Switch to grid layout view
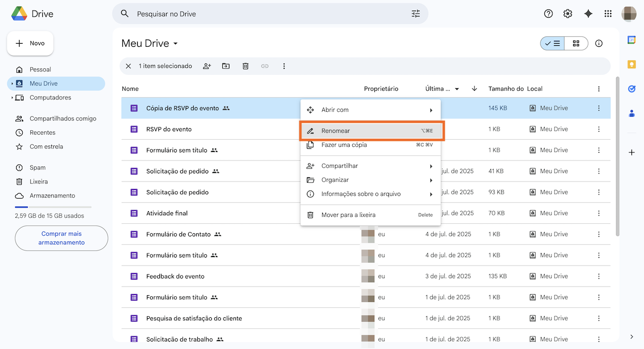Screen dimensions: 644x349 (576, 43)
